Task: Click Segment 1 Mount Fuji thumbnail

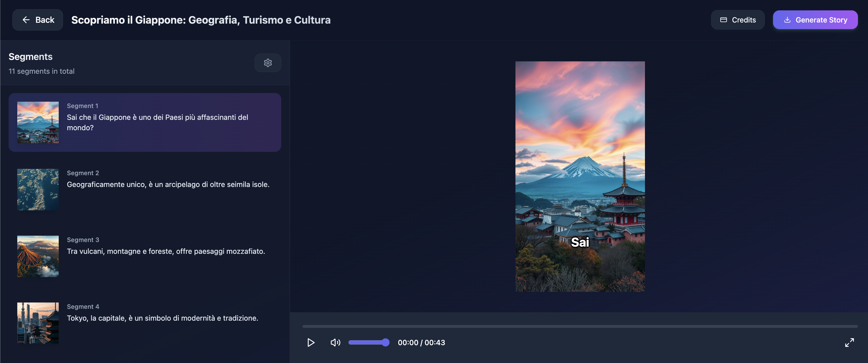Action: point(38,122)
